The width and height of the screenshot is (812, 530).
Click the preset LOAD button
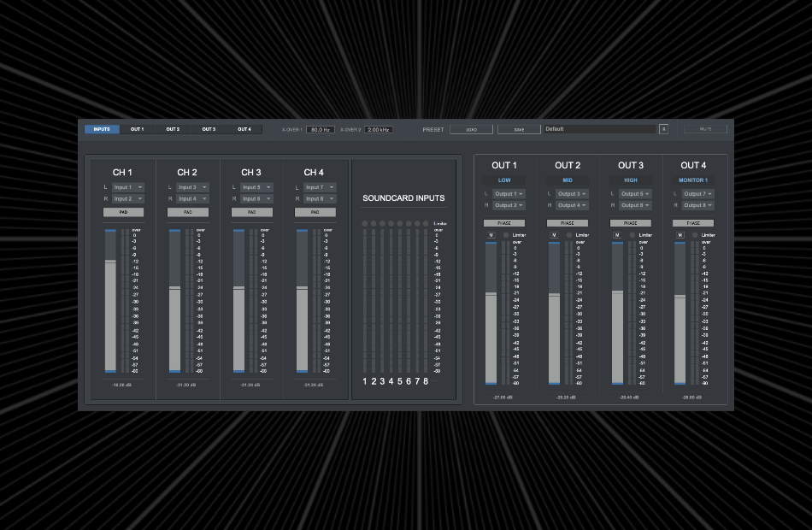[x=471, y=130]
